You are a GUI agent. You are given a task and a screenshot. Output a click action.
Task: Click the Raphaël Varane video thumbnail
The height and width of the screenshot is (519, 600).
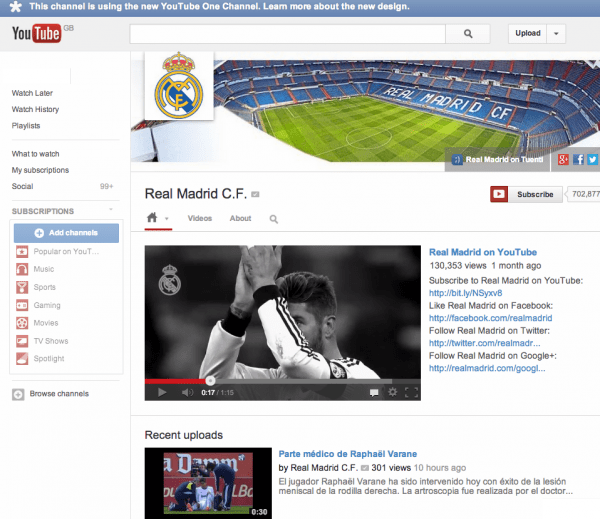(208, 483)
